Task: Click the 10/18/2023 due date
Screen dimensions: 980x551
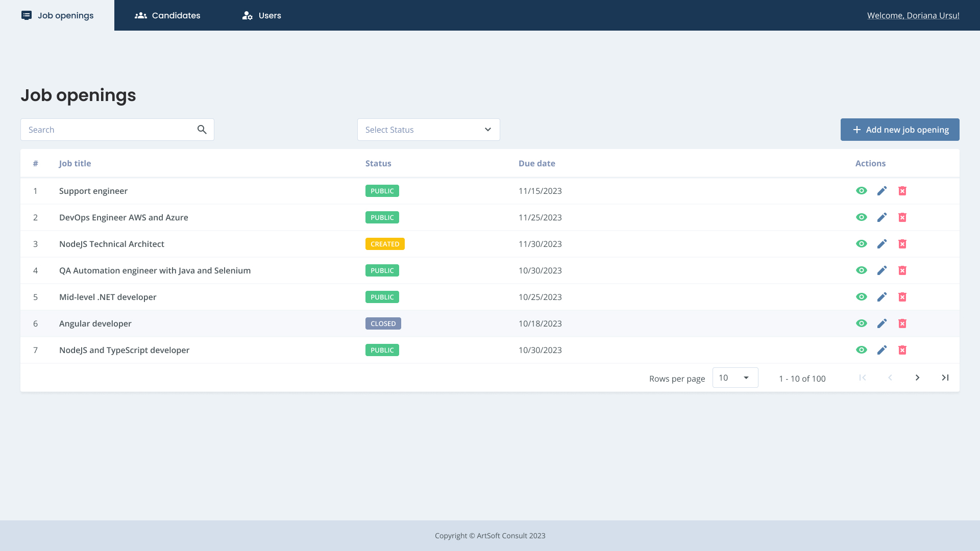Action: 540,323
